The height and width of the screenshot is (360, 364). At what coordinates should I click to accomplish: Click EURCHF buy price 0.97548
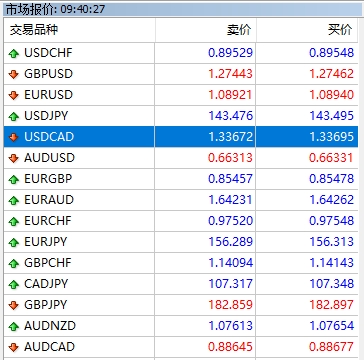click(x=332, y=221)
